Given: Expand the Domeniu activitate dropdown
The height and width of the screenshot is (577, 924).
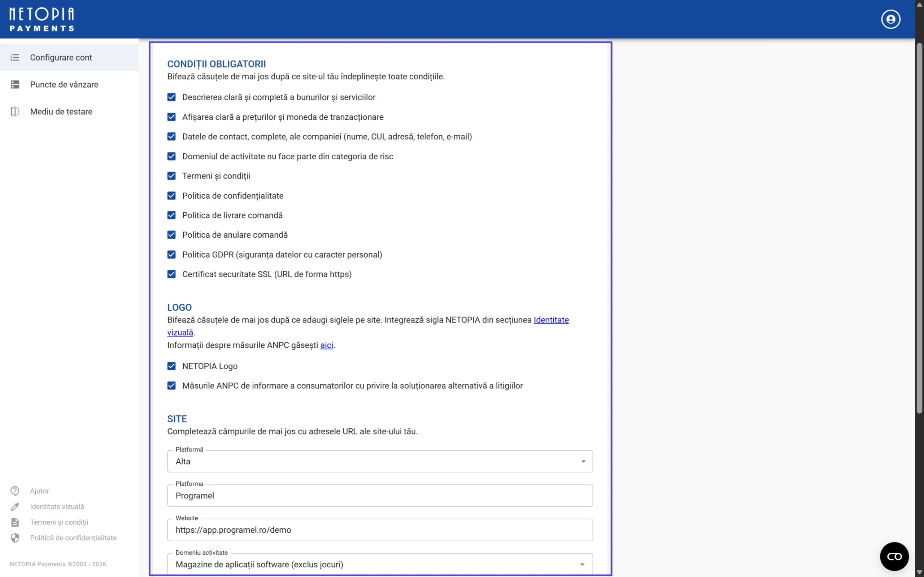Looking at the screenshot, I should pyautogui.click(x=380, y=564).
